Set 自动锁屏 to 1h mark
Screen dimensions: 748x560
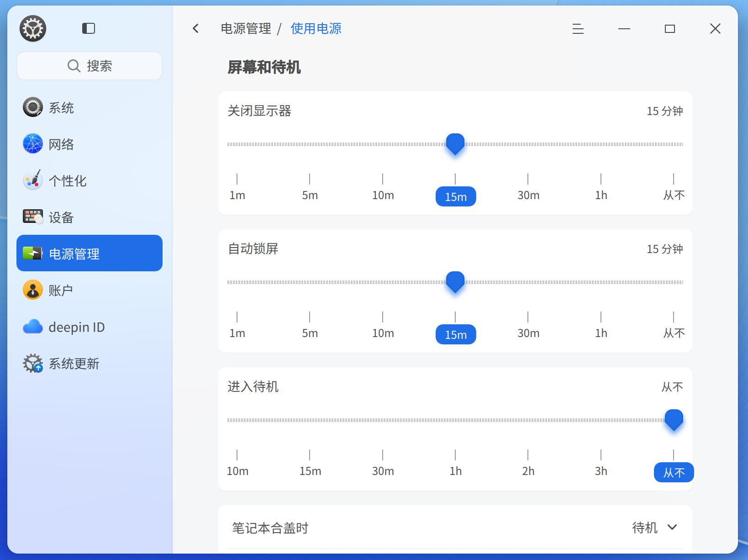tap(601, 333)
